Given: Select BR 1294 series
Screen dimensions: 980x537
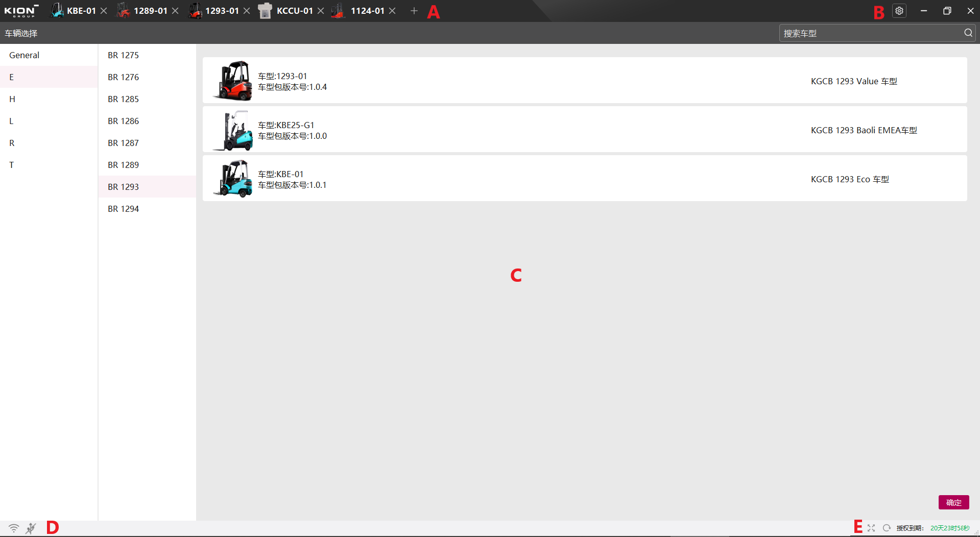Looking at the screenshot, I should (x=123, y=209).
